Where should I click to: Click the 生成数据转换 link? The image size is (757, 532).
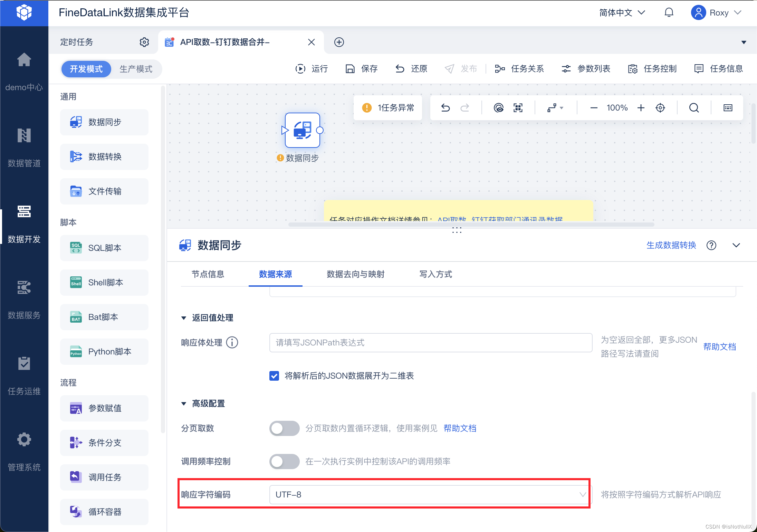coord(671,245)
